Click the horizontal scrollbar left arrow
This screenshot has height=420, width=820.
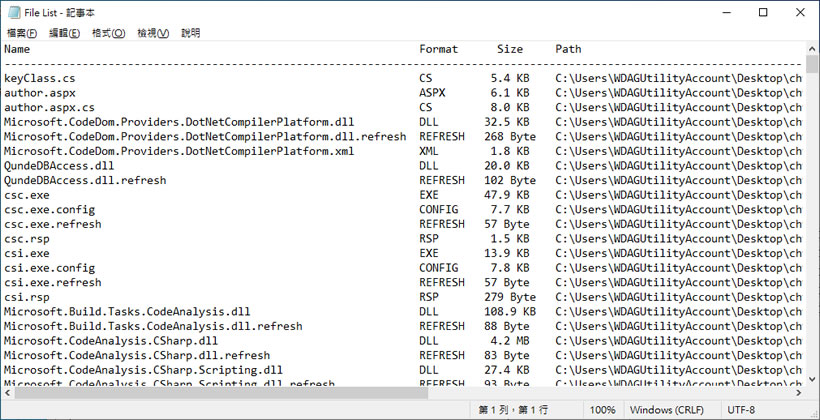[x=8, y=392]
